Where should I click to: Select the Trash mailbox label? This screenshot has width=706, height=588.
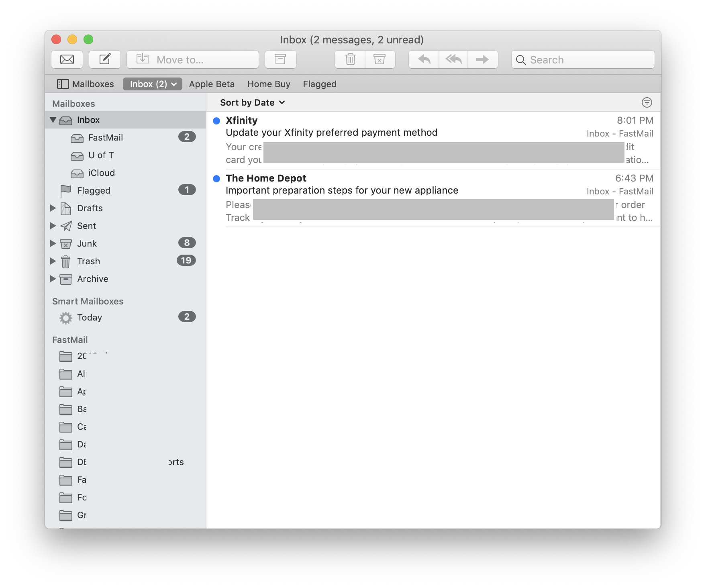(x=88, y=261)
